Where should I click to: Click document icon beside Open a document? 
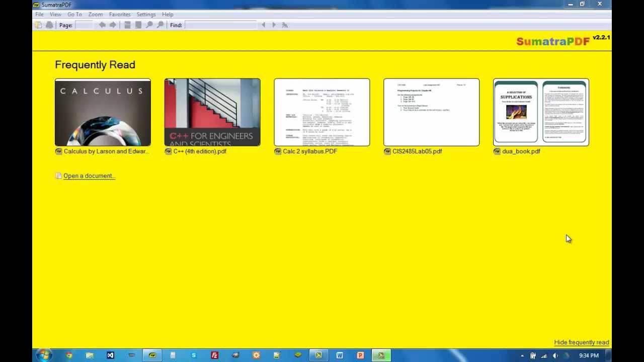point(58,176)
